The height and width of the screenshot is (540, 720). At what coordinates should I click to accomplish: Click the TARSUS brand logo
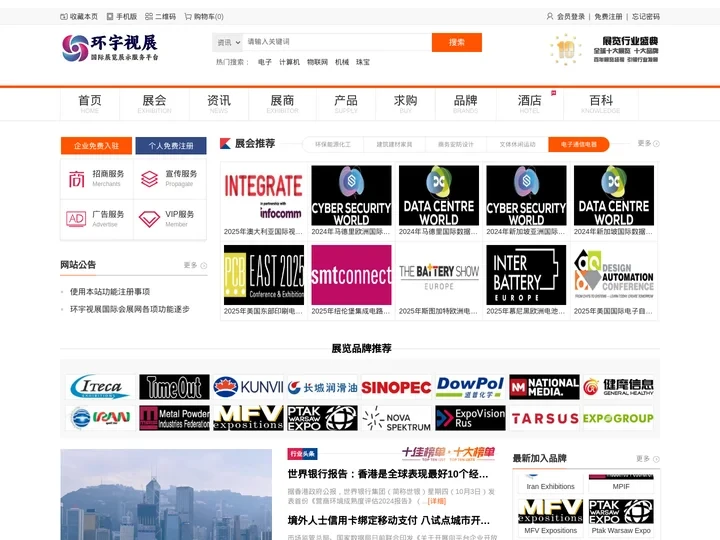pyautogui.click(x=544, y=418)
